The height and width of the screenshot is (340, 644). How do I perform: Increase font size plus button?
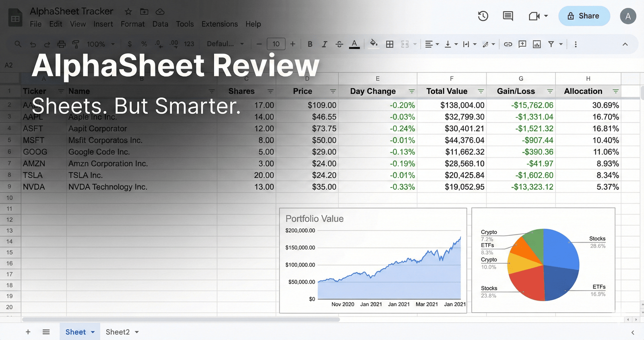point(293,44)
